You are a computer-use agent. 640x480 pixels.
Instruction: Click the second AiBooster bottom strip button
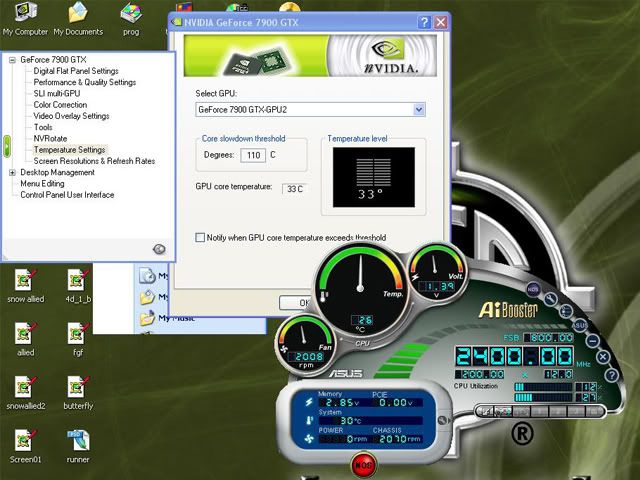(503, 411)
